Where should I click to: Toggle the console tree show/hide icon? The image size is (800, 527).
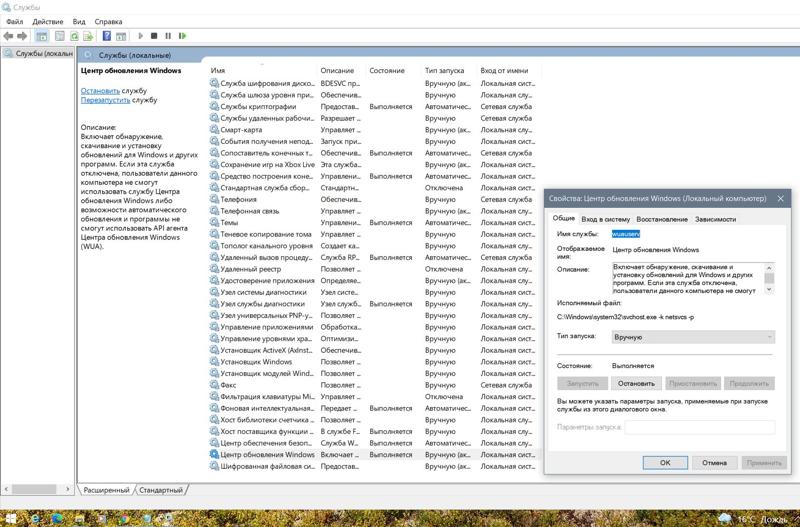[42, 36]
